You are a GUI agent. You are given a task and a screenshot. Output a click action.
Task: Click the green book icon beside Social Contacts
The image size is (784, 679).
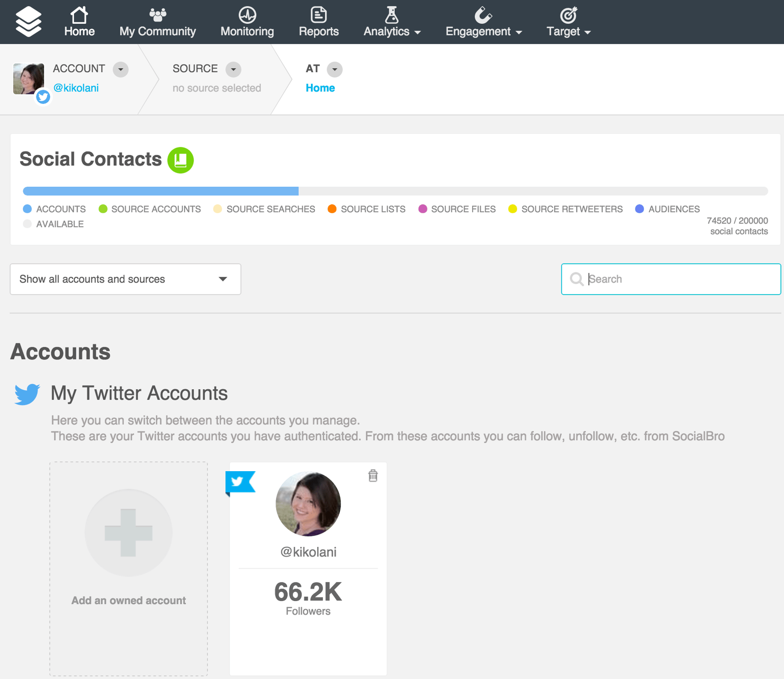pyautogui.click(x=181, y=160)
